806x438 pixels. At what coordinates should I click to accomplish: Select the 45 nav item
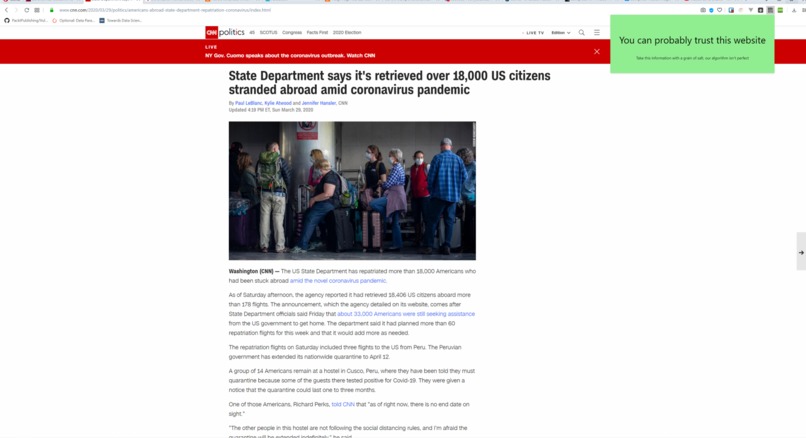[x=252, y=32]
